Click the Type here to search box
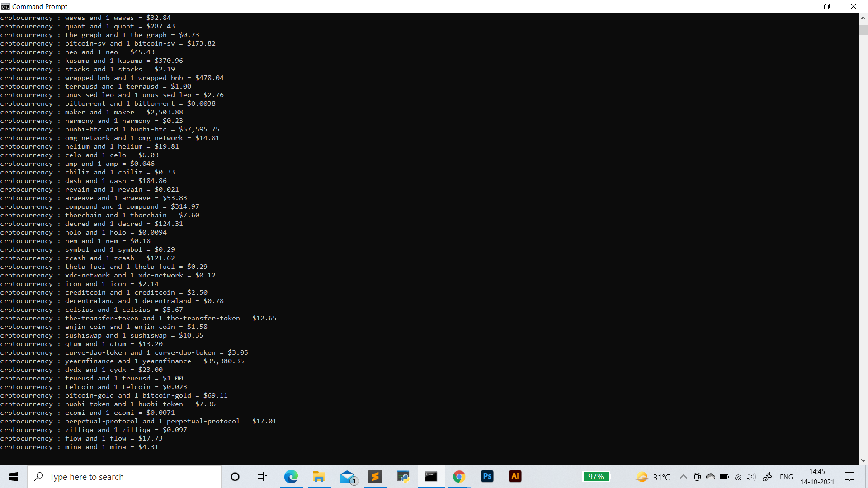 pos(124,477)
